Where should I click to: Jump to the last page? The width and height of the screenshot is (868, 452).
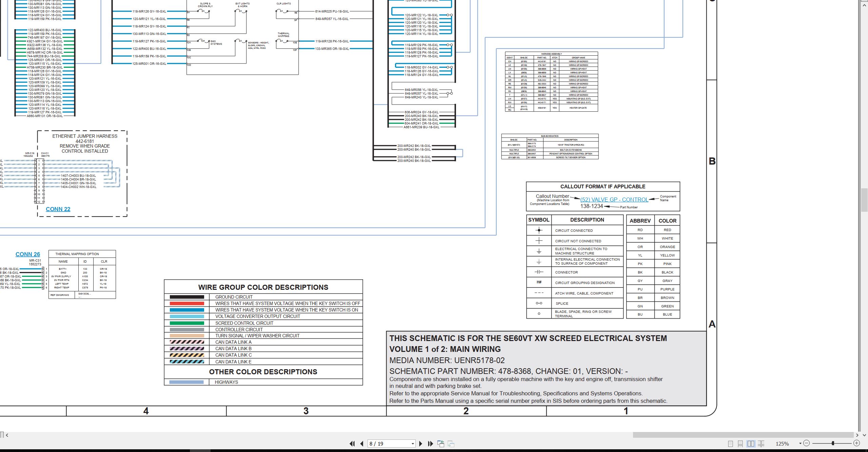(x=431, y=444)
